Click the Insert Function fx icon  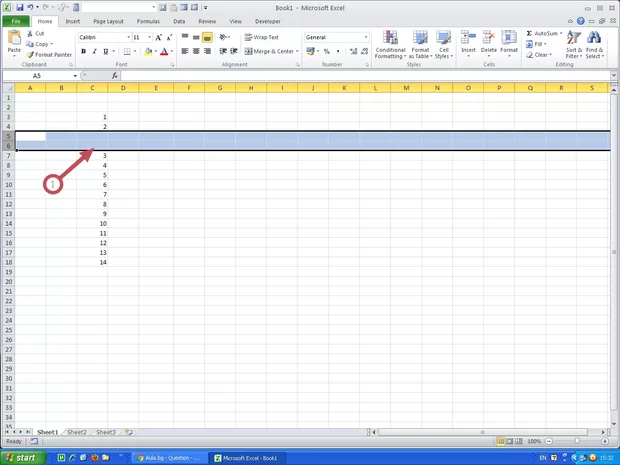113,76
